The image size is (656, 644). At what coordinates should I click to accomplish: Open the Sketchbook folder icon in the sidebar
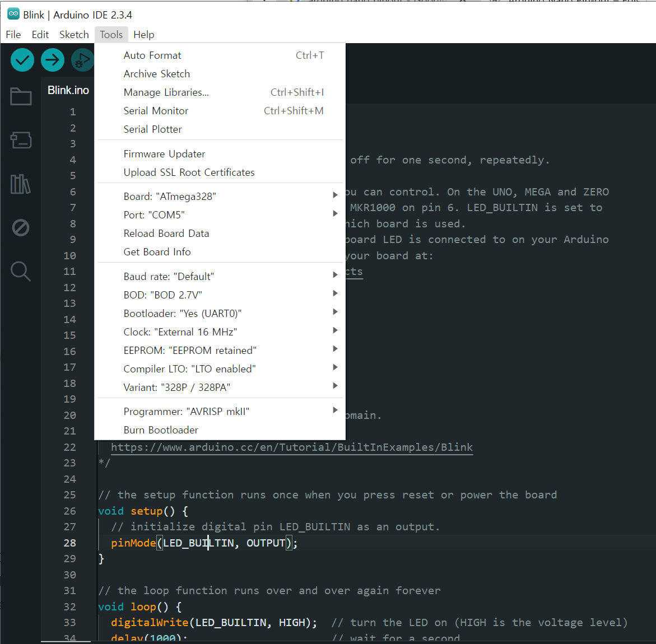click(21, 96)
